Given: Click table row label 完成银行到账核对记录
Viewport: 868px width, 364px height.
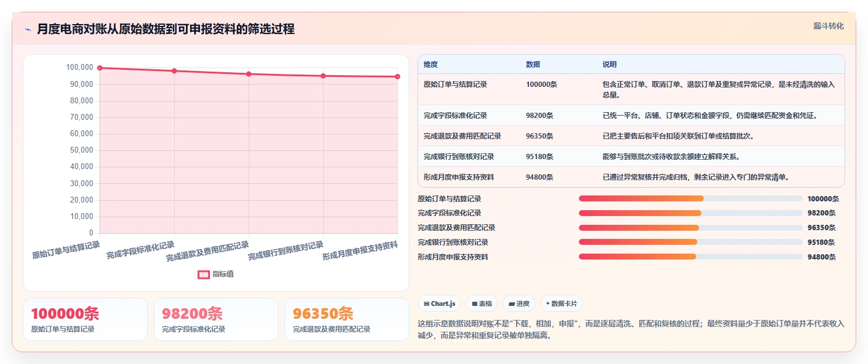Looking at the screenshot, I should click(459, 157).
